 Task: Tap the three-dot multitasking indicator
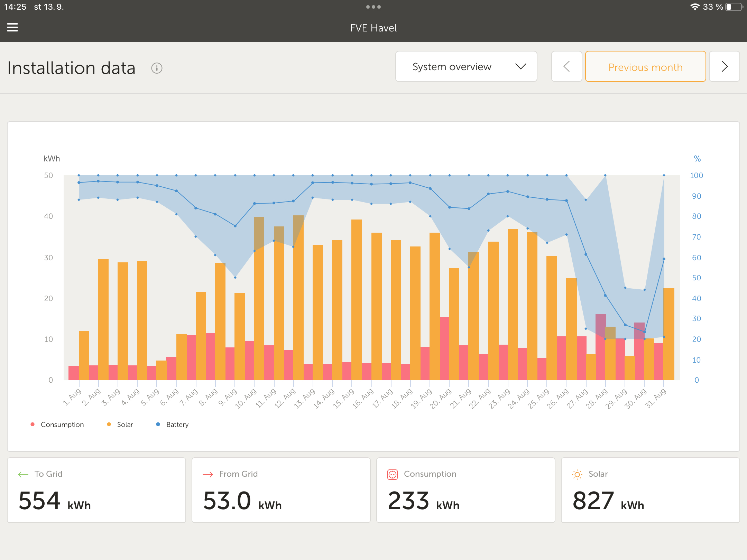[x=373, y=7]
